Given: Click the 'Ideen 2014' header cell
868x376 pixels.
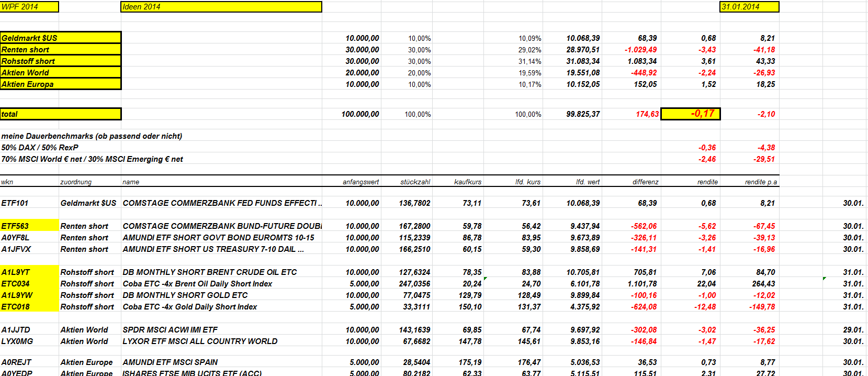Looking at the screenshot, I should tap(221, 7).
